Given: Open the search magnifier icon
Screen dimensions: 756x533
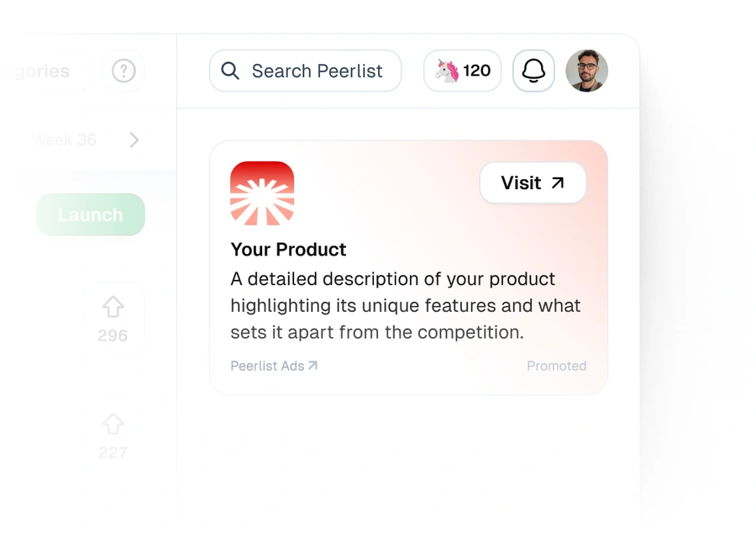Looking at the screenshot, I should pos(229,71).
